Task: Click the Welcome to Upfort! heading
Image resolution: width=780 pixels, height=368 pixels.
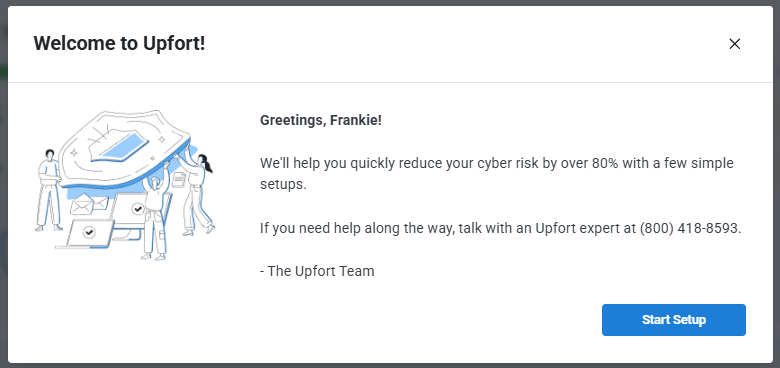Action: (119, 43)
